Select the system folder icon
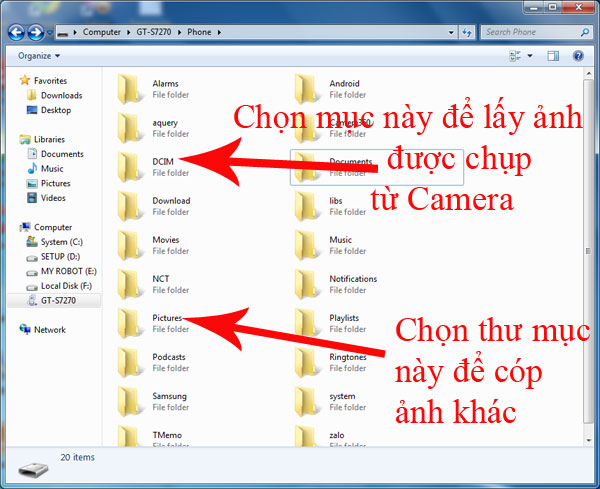 pos(305,401)
